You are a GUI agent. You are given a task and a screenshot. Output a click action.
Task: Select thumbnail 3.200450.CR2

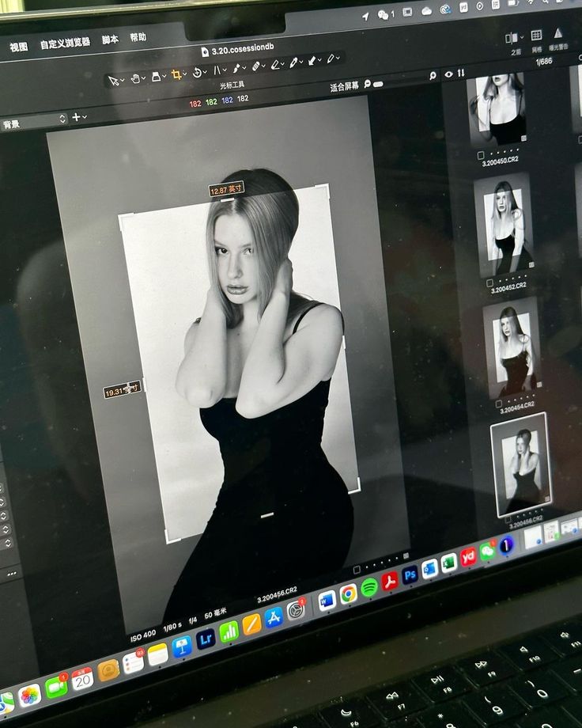pyautogui.click(x=498, y=111)
